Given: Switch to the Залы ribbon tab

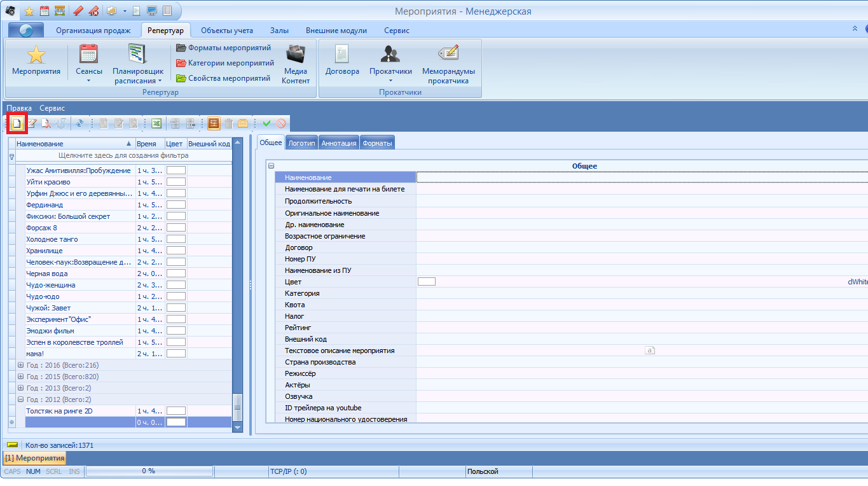Looking at the screenshot, I should [x=279, y=31].
